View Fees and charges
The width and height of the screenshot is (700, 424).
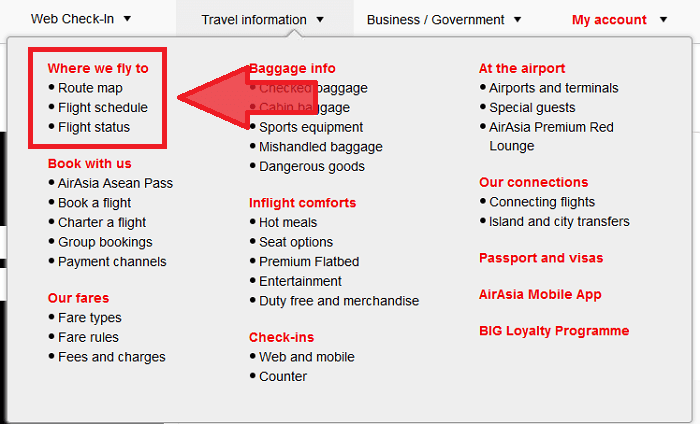click(112, 357)
